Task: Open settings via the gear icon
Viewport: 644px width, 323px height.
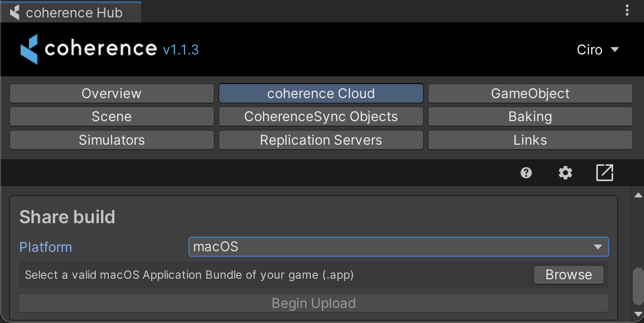Action: tap(565, 173)
